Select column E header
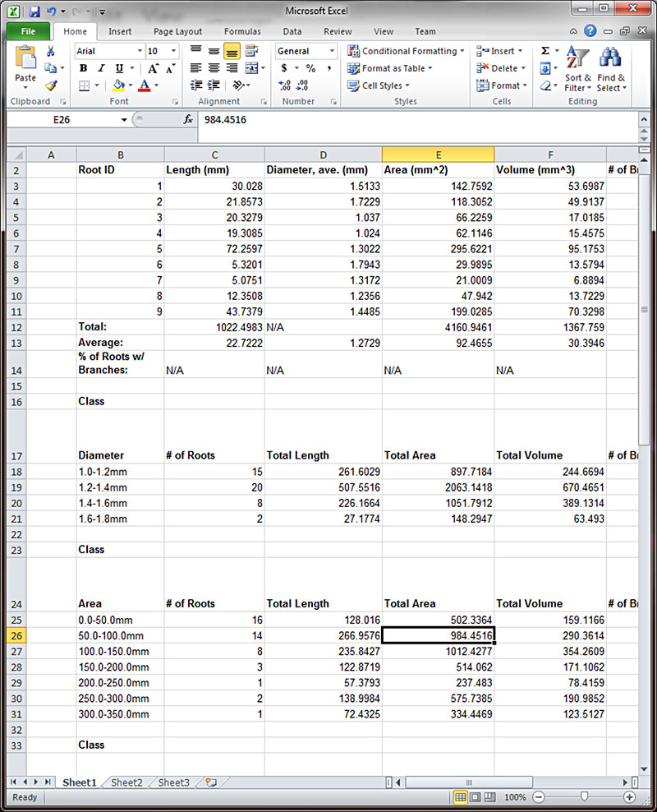 439,155
